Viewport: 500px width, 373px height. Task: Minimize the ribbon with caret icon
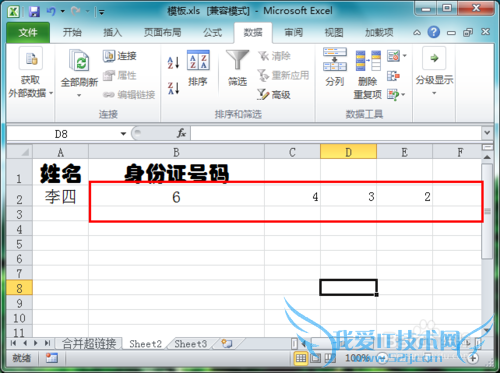click(417, 33)
